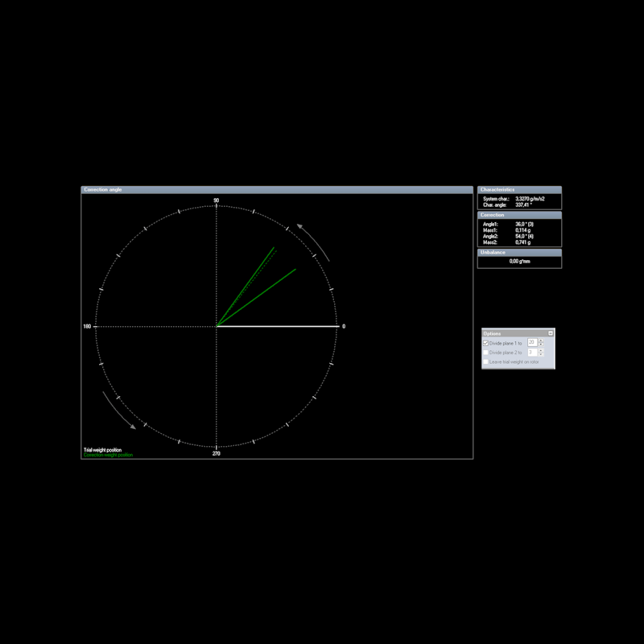Click the Mass2 value 0,741 g
The width and height of the screenshot is (644, 644).
point(522,242)
